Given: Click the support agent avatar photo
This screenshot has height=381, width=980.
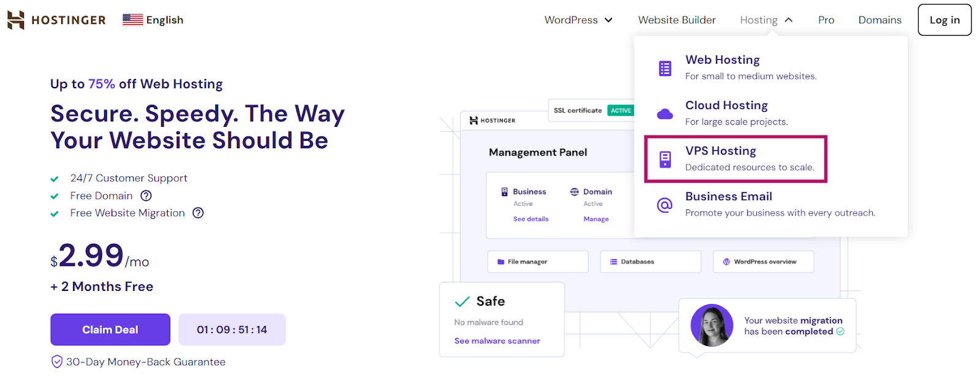Looking at the screenshot, I should pos(712,325).
